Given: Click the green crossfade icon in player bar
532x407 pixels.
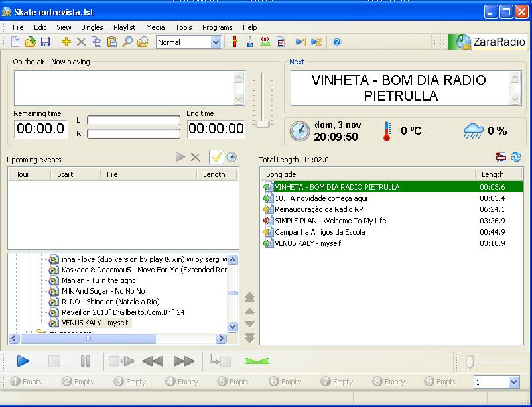Looking at the screenshot, I should pyautogui.click(x=257, y=361).
